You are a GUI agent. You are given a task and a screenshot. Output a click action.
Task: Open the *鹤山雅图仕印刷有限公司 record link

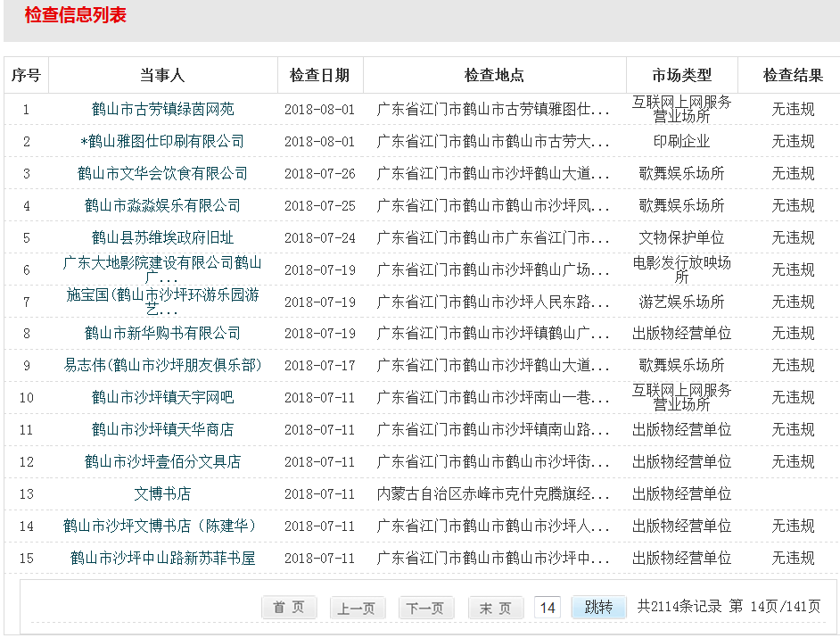pyautogui.click(x=162, y=141)
